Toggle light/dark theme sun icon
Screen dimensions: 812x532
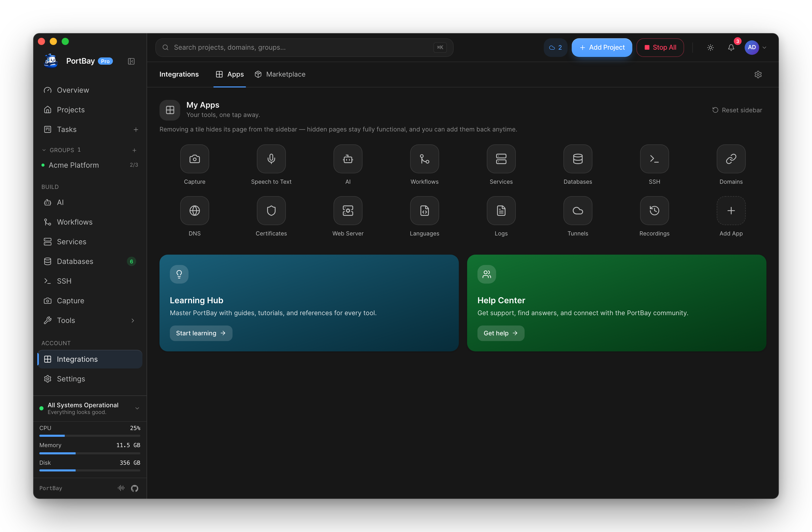tap(710, 47)
